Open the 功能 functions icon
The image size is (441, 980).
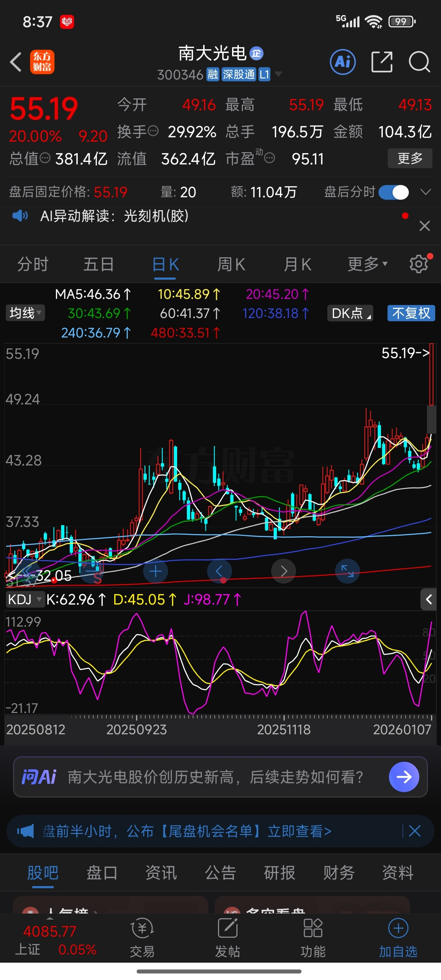click(x=313, y=938)
